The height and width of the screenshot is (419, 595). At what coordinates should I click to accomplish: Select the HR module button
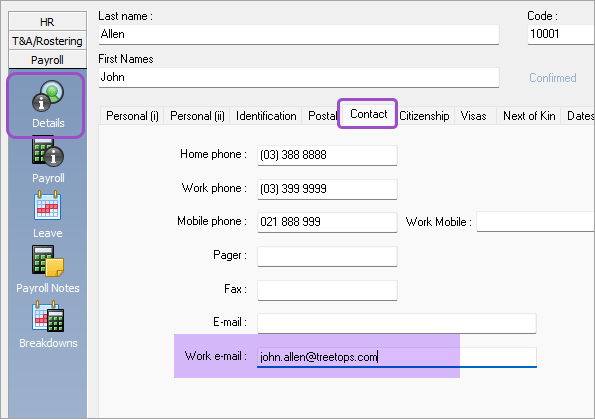point(47,22)
